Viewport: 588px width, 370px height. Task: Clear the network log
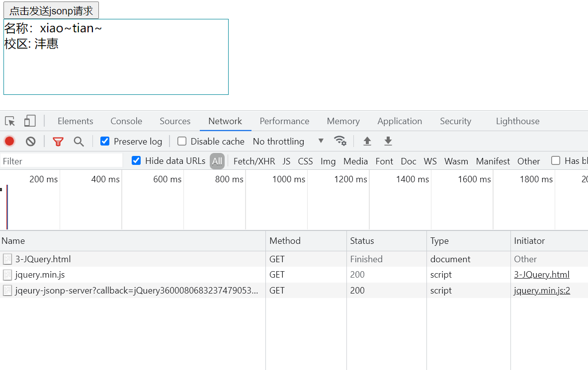[x=31, y=142]
